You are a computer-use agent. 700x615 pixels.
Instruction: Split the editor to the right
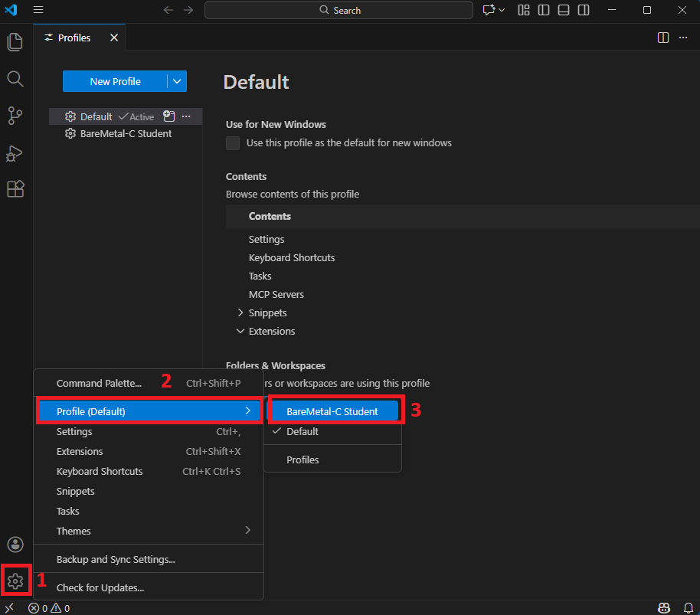(663, 38)
